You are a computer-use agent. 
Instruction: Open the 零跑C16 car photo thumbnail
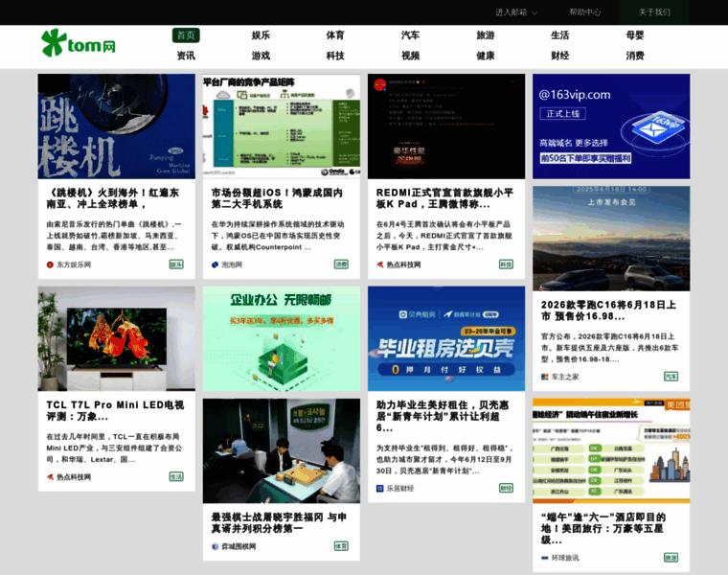pos(611,239)
